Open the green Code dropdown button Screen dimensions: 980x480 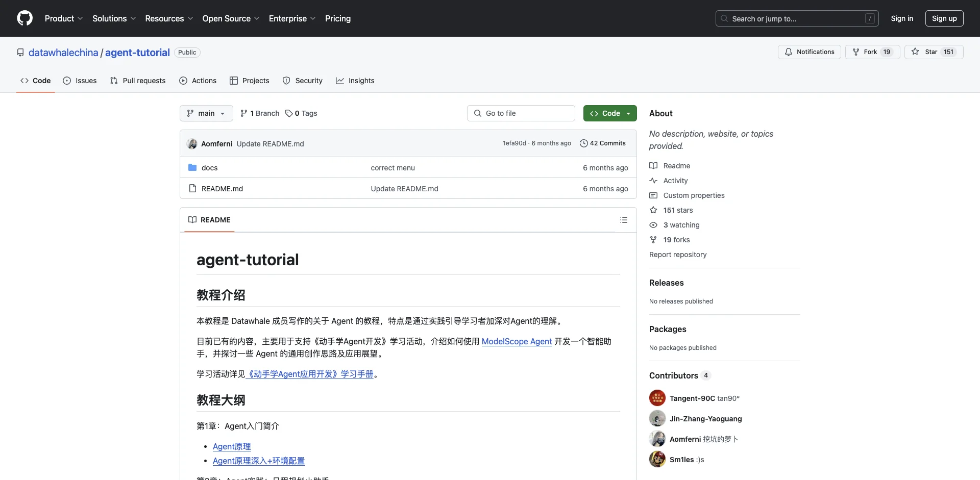[x=610, y=113]
